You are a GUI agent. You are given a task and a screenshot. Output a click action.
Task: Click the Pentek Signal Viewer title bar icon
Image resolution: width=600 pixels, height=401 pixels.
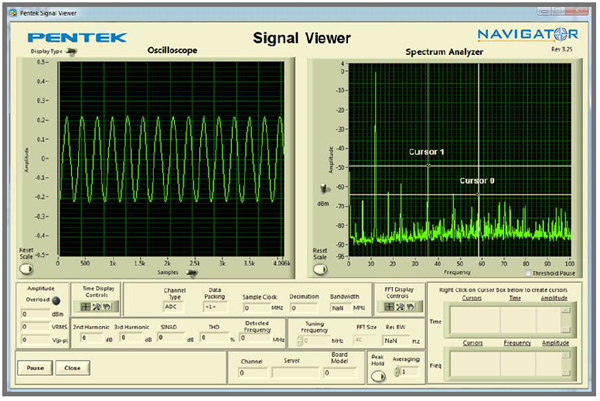(x=13, y=13)
